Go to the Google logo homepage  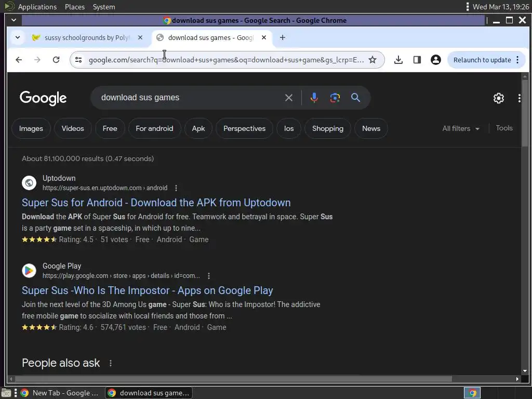(x=43, y=98)
